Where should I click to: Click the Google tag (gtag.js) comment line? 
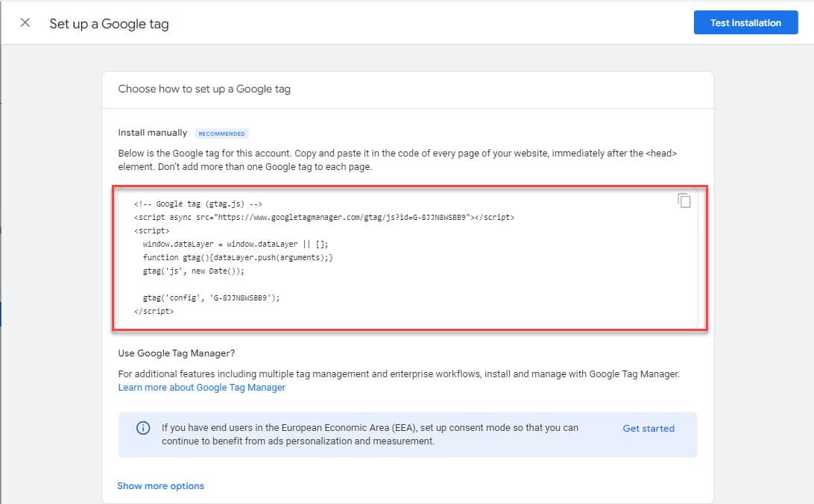coord(198,204)
